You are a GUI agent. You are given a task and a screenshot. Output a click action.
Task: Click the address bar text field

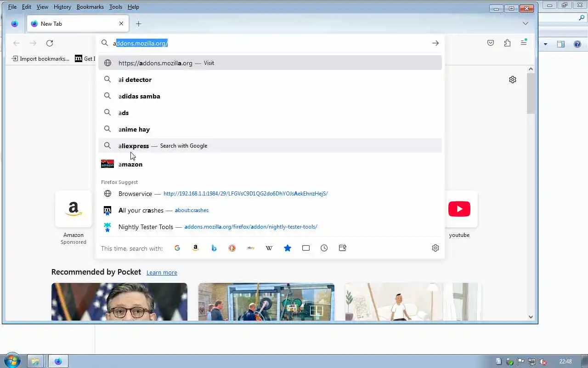pos(270,43)
